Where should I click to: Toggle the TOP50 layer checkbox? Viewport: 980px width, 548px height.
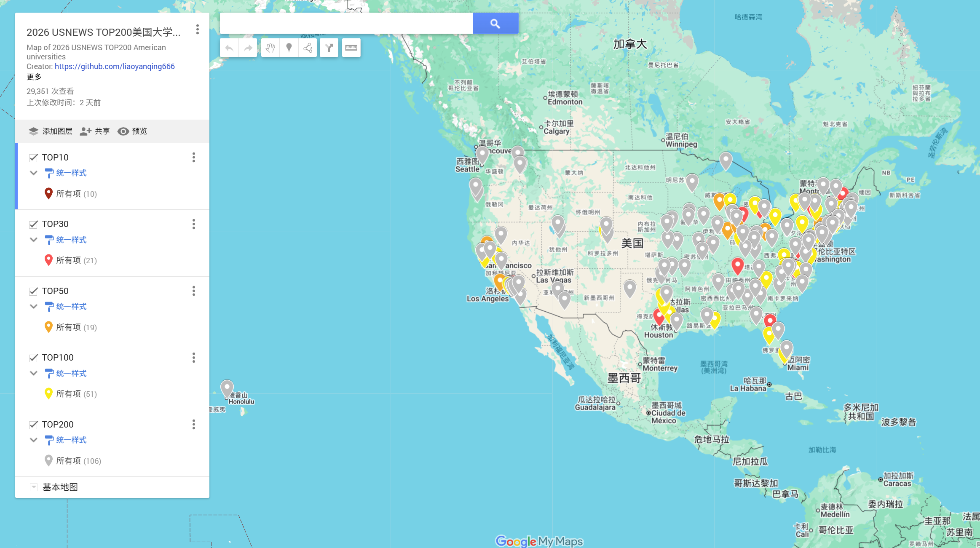pyautogui.click(x=34, y=291)
